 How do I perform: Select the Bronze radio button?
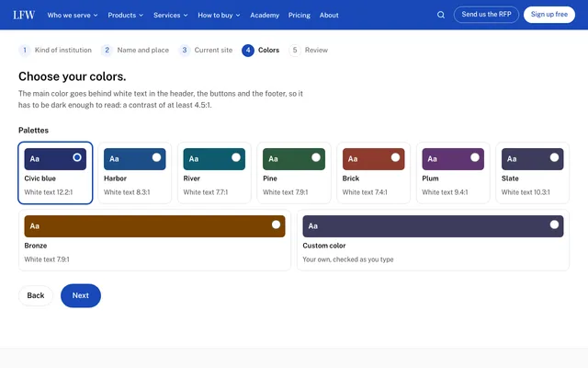(276, 224)
